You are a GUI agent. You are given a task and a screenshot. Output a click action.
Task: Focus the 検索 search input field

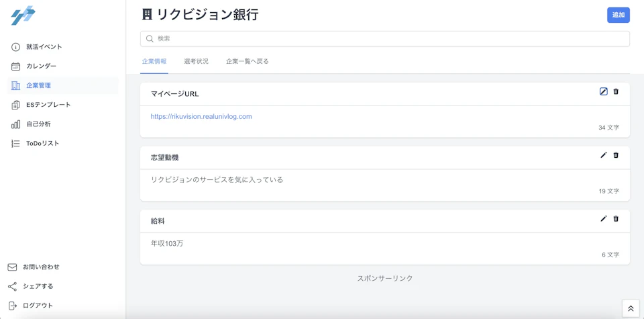pyautogui.click(x=385, y=39)
